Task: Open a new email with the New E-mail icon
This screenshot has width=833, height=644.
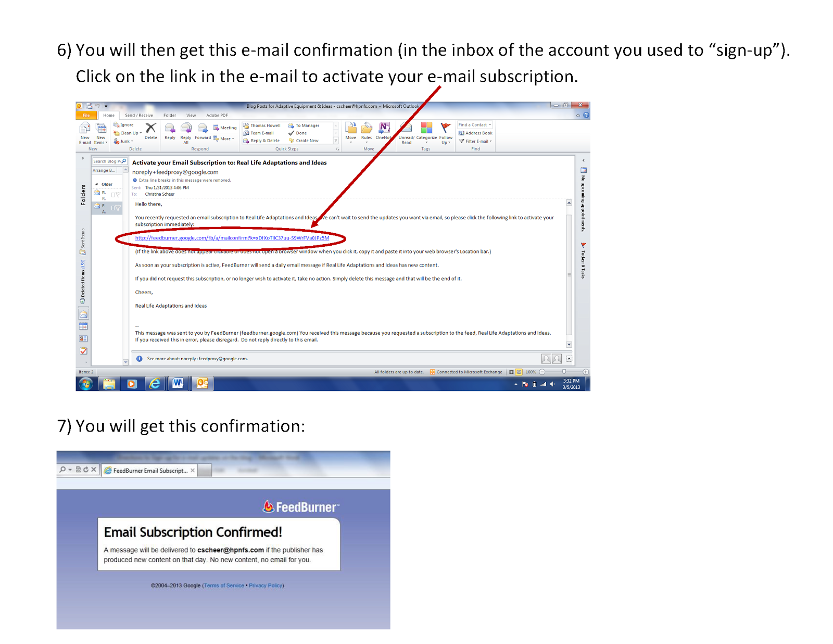Action: (85, 131)
